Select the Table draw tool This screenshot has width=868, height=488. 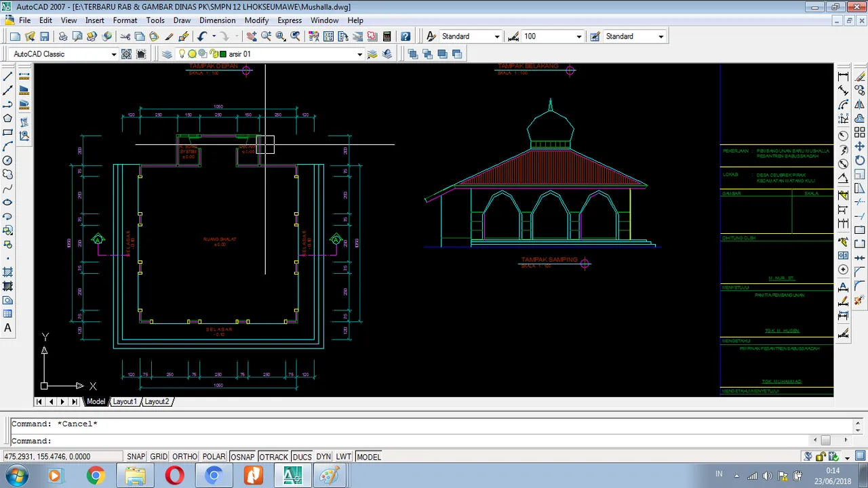[8, 314]
